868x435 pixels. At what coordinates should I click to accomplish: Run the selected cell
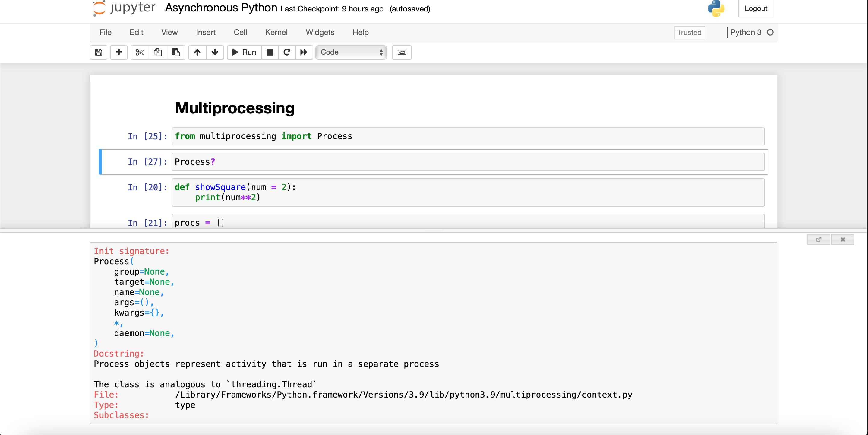click(244, 52)
